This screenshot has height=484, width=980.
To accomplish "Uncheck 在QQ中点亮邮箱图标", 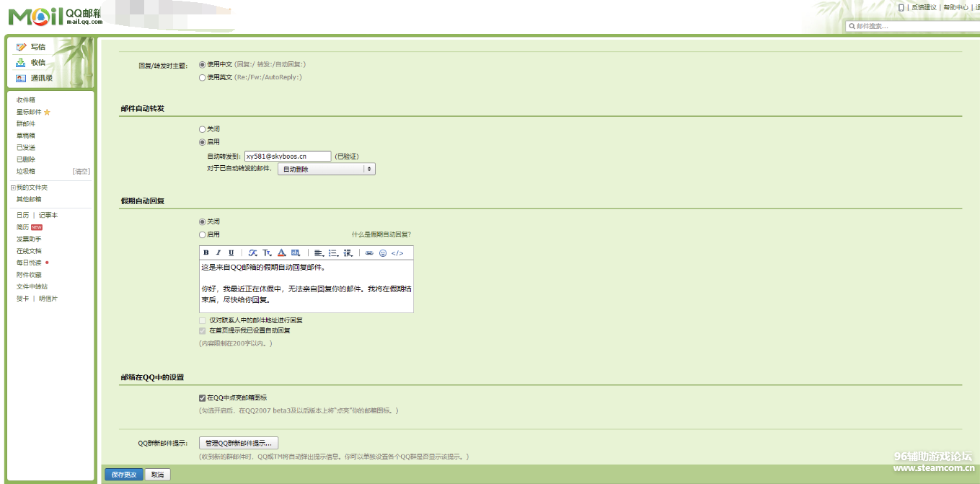I will point(202,397).
